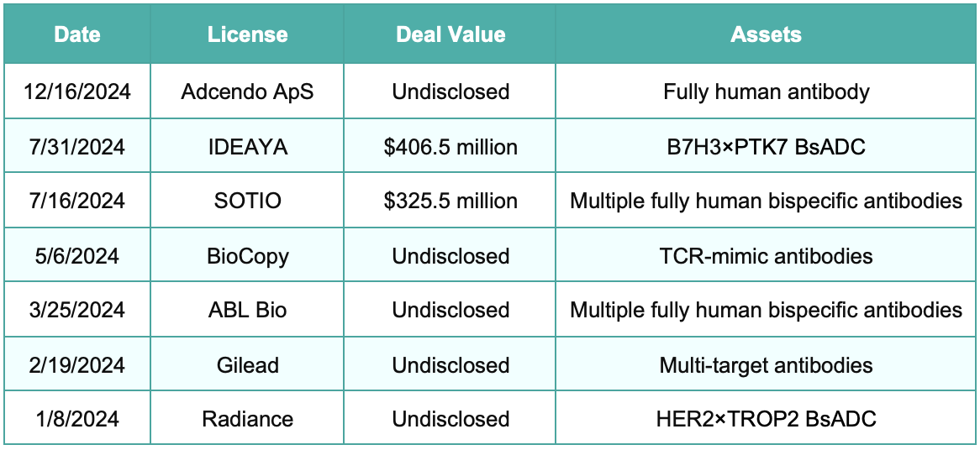Click the Date column header
The image size is (980, 450).
click(76, 34)
